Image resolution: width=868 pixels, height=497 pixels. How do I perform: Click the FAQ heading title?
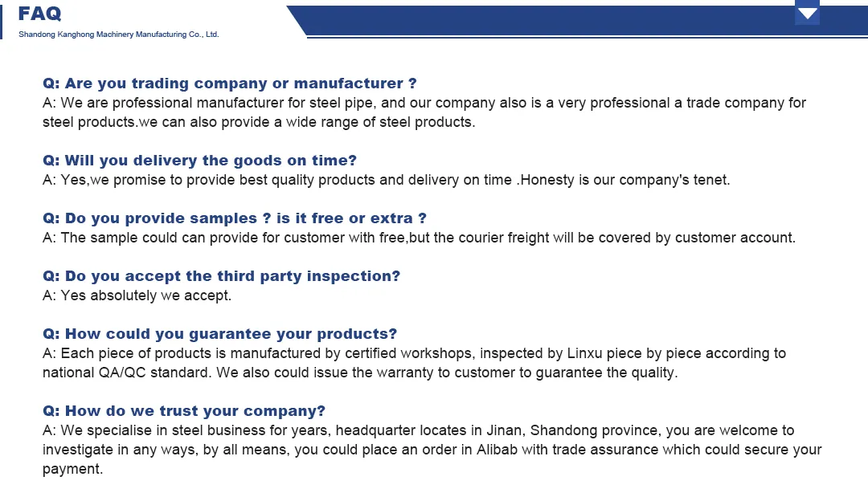click(x=39, y=14)
